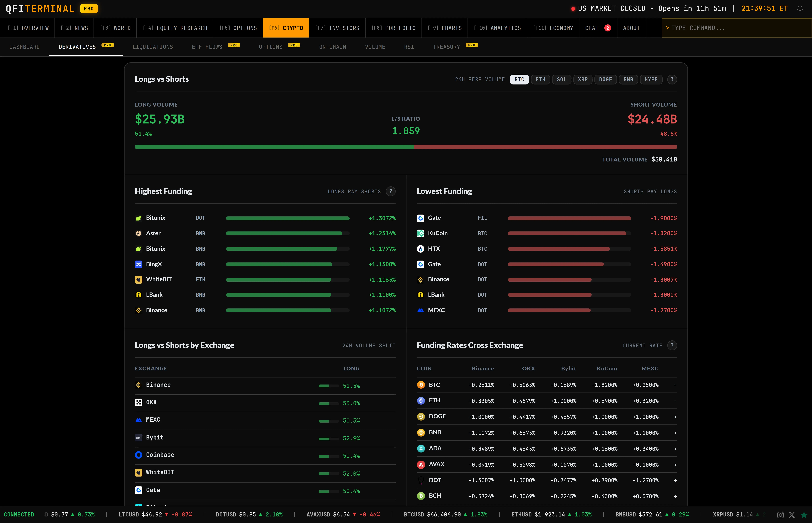
Task: Select ETH perp volume filter
Action: (x=540, y=79)
